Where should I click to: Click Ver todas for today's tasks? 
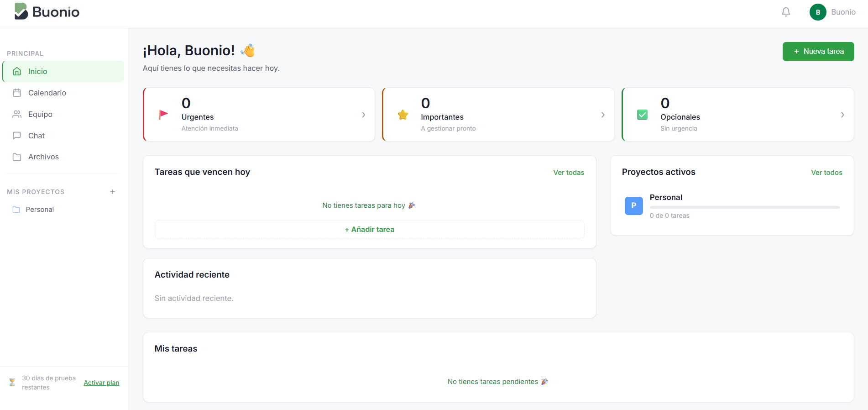tap(569, 173)
